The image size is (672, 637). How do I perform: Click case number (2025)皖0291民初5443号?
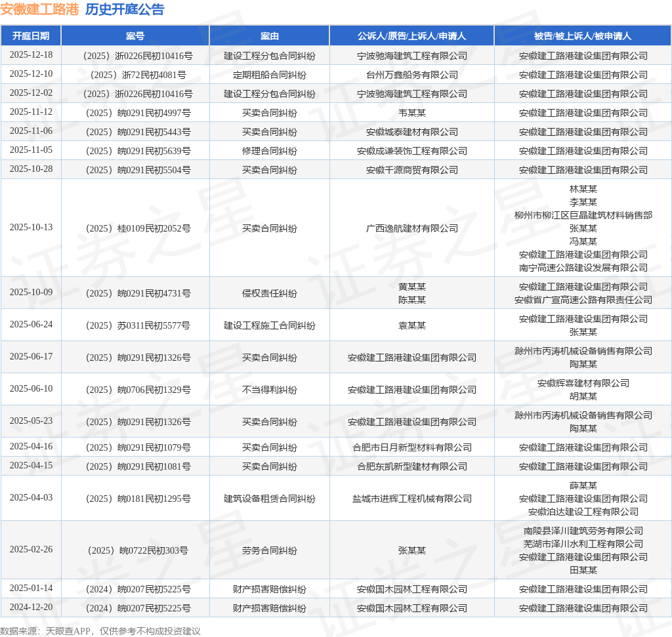[138, 132]
